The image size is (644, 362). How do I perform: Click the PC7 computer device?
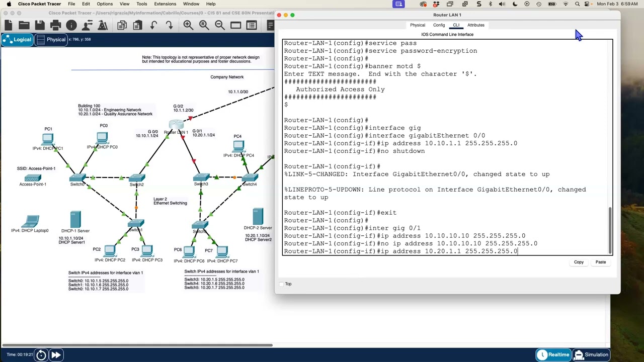222,252
